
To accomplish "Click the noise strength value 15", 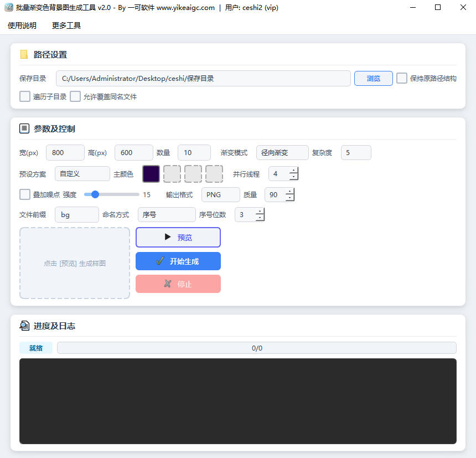I will [147, 195].
